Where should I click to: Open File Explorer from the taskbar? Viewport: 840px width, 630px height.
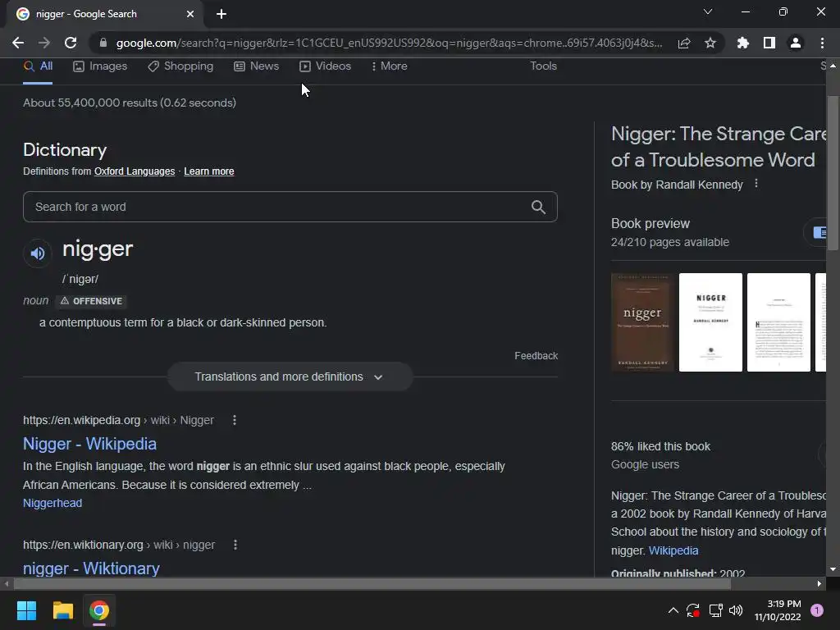62,610
